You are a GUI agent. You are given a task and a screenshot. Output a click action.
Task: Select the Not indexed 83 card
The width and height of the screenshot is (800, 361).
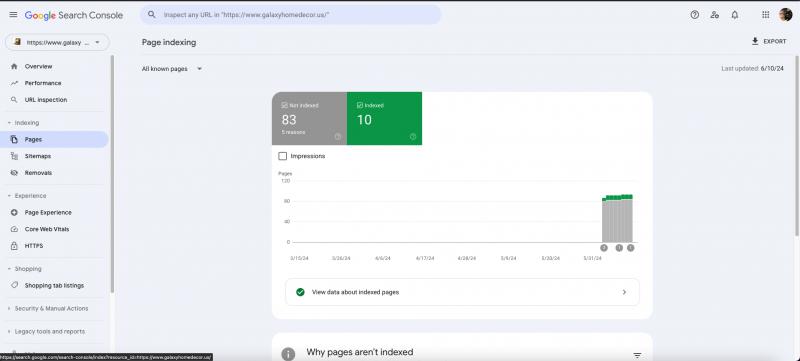coord(309,118)
